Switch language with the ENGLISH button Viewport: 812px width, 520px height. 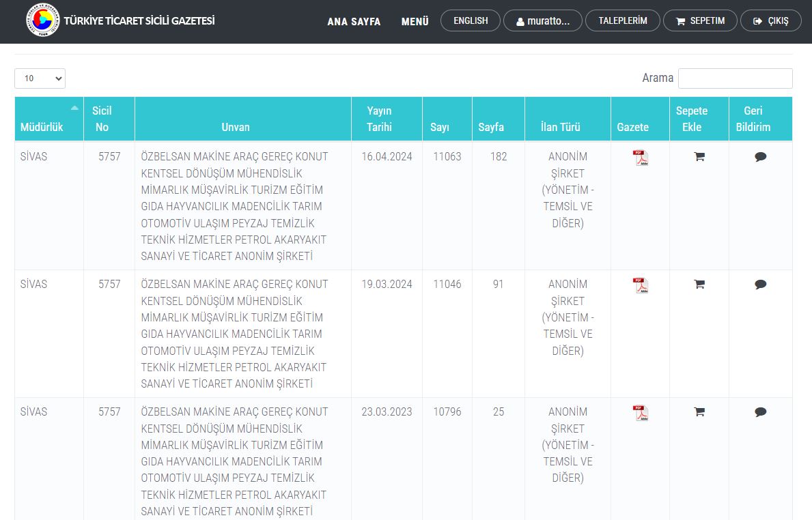471,21
